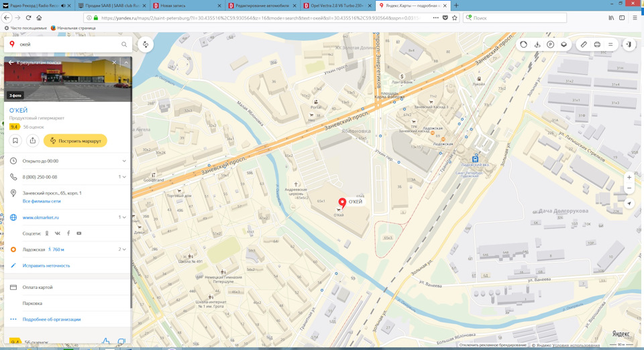Enable street panoramas mode

pyautogui.click(x=537, y=44)
